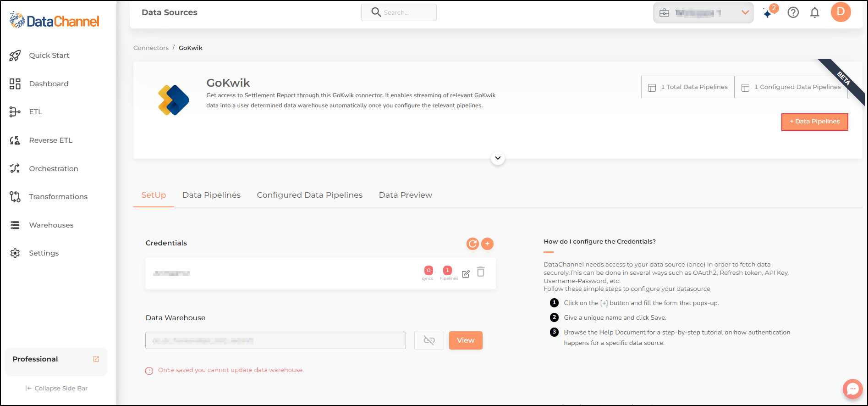Click the unlink warehouse icon button
This screenshot has width=868, height=406.
pos(429,340)
